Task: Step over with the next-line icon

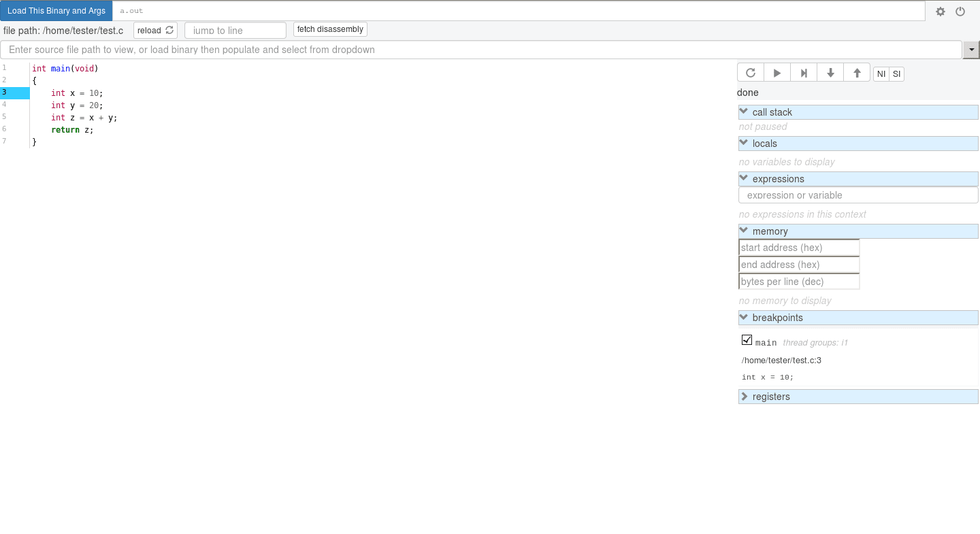Action: (x=804, y=73)
